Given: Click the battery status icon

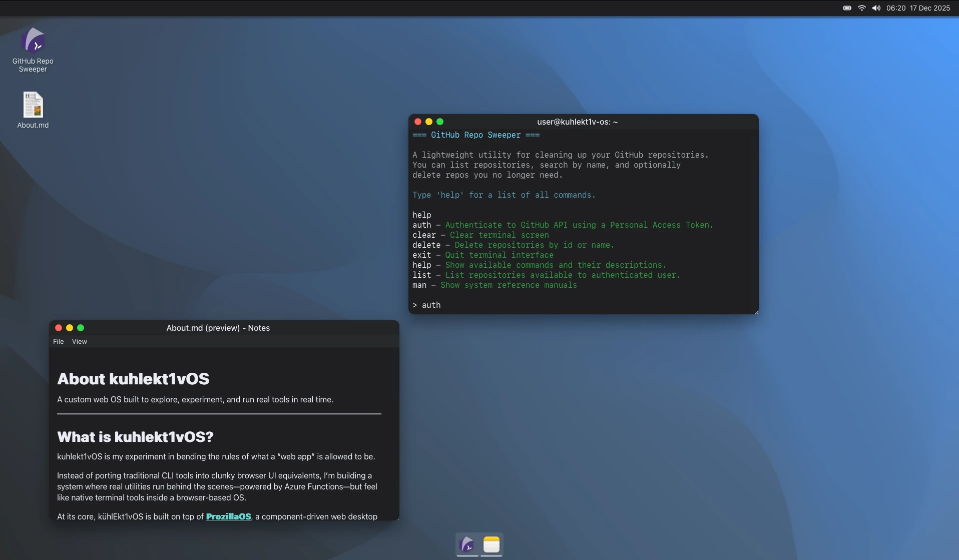Looking at the screenshot, I should click(x=847, y=8).
